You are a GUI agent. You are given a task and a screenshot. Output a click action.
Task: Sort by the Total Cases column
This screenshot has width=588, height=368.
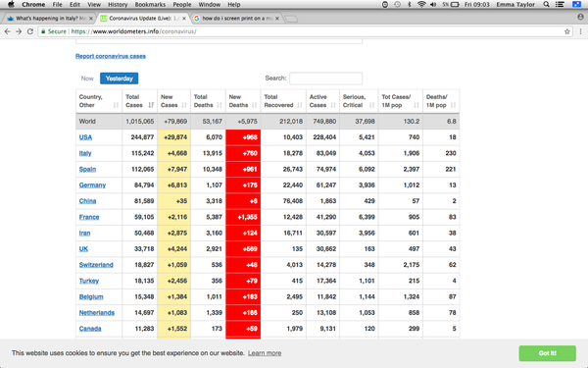[x=139, y=101]
